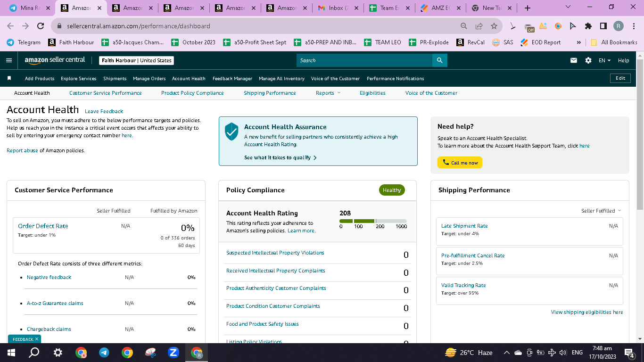Click the bookmark flag icon before Add Products
644x362 pixels.
click(9, 78)
